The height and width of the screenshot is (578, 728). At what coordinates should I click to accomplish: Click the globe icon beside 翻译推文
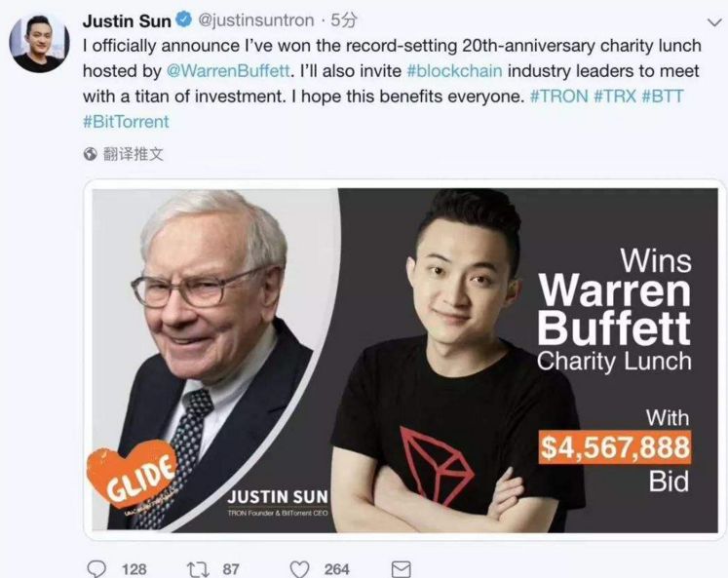pos(90,154)
